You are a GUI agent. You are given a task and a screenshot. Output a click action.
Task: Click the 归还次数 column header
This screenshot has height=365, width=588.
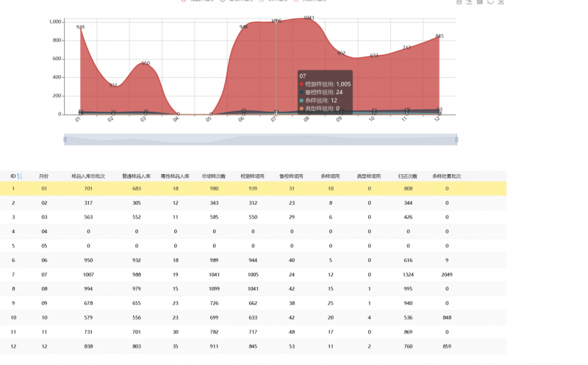(408, 176)
